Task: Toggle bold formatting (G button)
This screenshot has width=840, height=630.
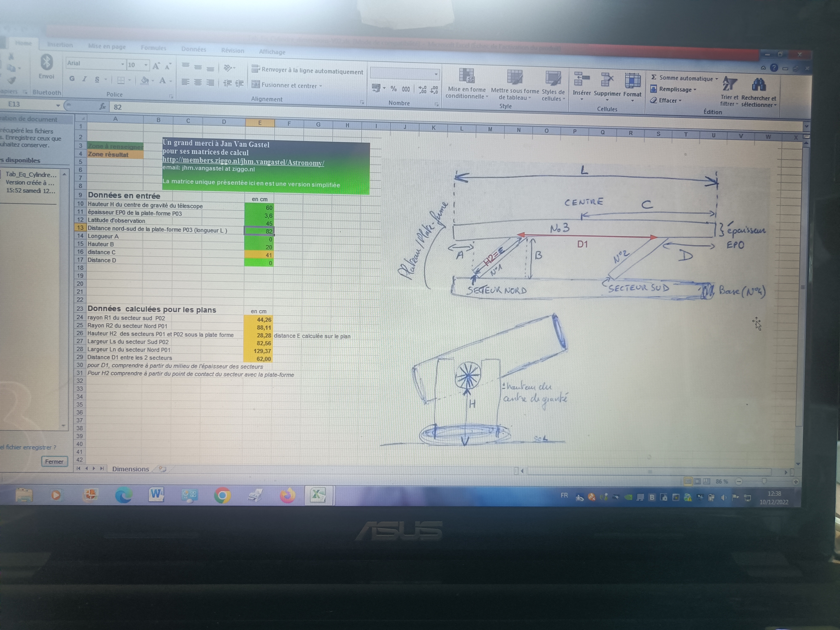Action: click(x=72, y=79)
